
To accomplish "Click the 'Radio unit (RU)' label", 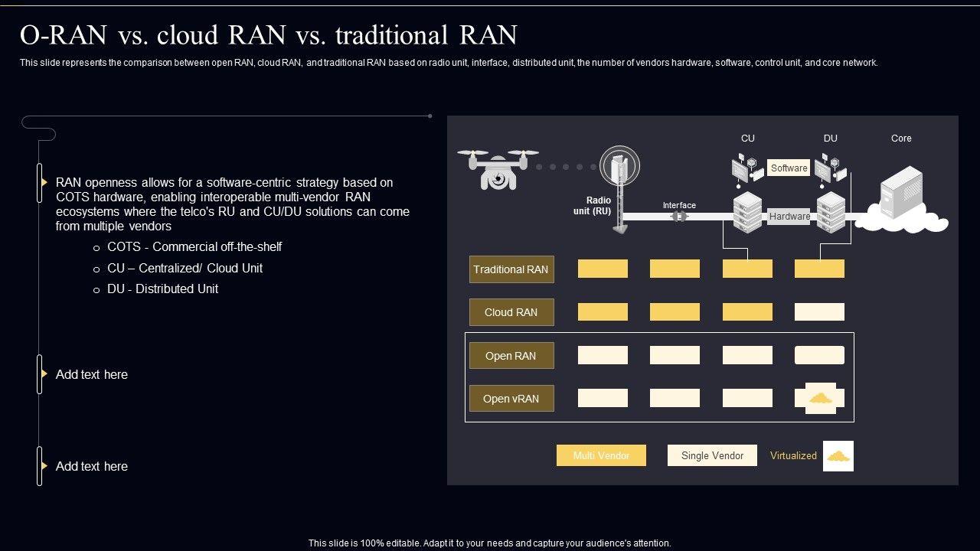I will [593, 206].
